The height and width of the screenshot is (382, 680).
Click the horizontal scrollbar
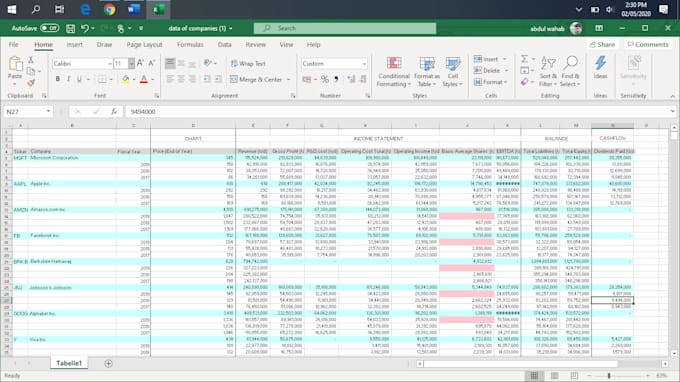coord(520,364)
